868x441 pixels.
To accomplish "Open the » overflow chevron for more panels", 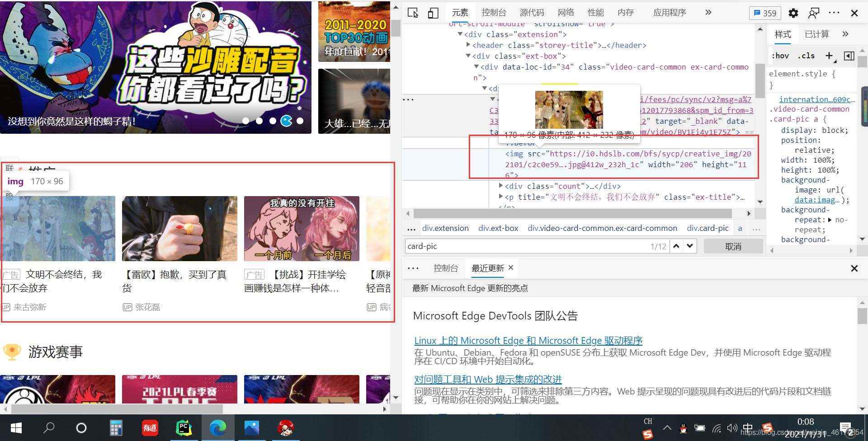I will coord(708,13).
